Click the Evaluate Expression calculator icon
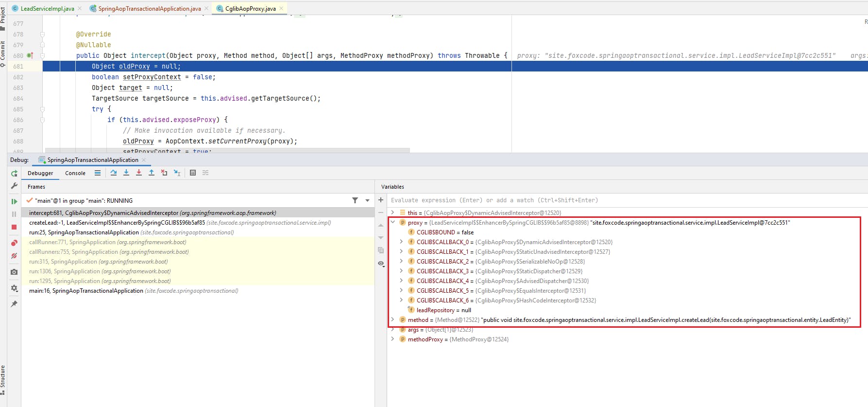Screen dimensions: 868x407 [x=193, y=173]
